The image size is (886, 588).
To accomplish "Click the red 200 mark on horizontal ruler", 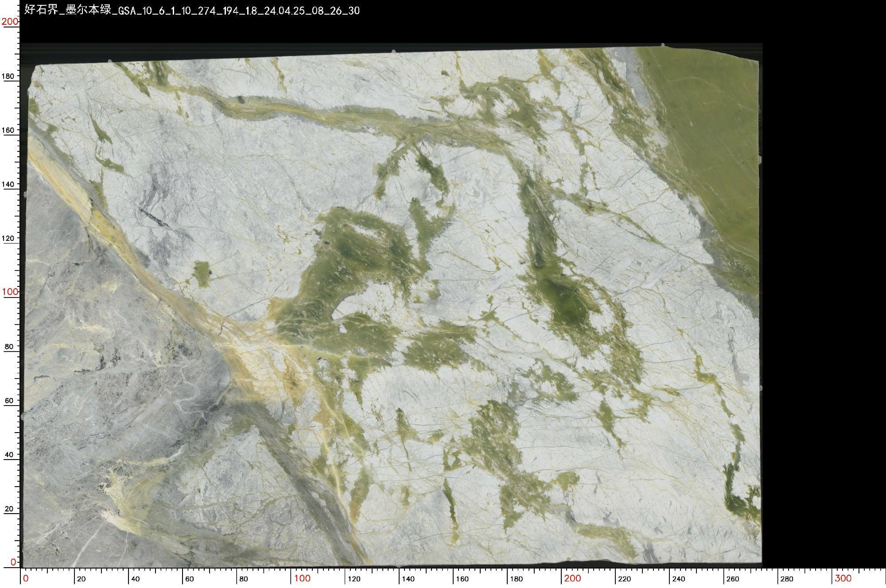I will point(572,578).
